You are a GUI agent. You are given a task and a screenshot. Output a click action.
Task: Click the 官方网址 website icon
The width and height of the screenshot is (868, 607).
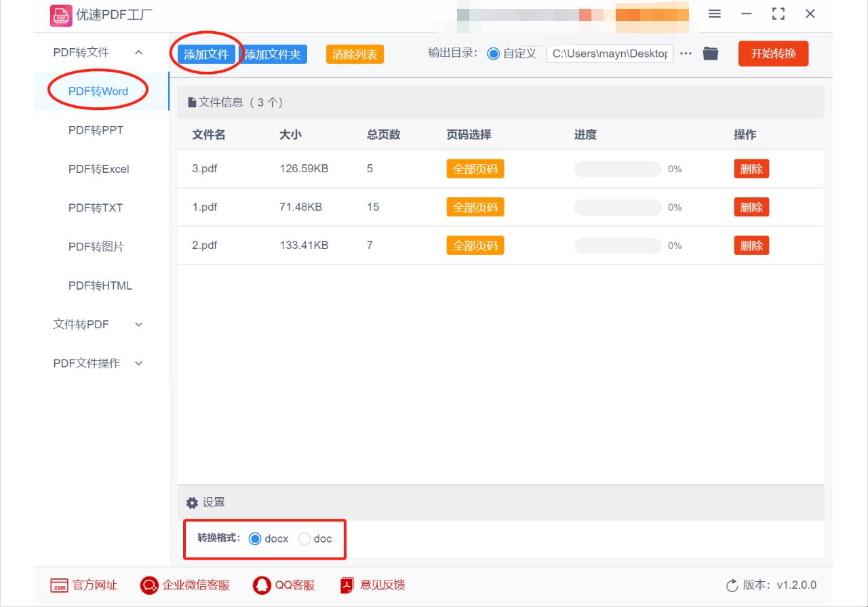point(60,585)
